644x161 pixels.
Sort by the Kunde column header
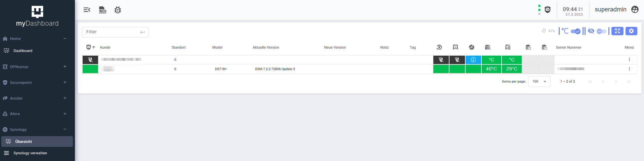click(x=105, y=47)
